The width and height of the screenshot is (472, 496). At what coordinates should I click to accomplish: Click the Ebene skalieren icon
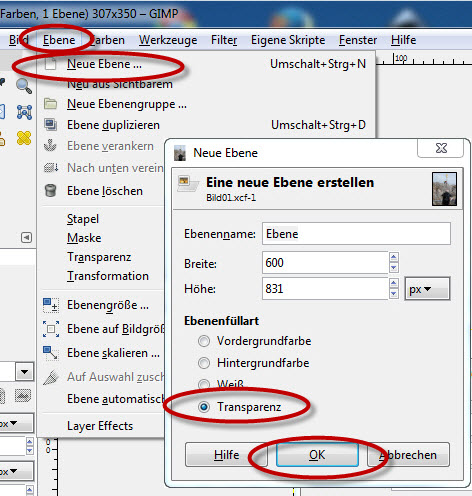click(51, 353)
